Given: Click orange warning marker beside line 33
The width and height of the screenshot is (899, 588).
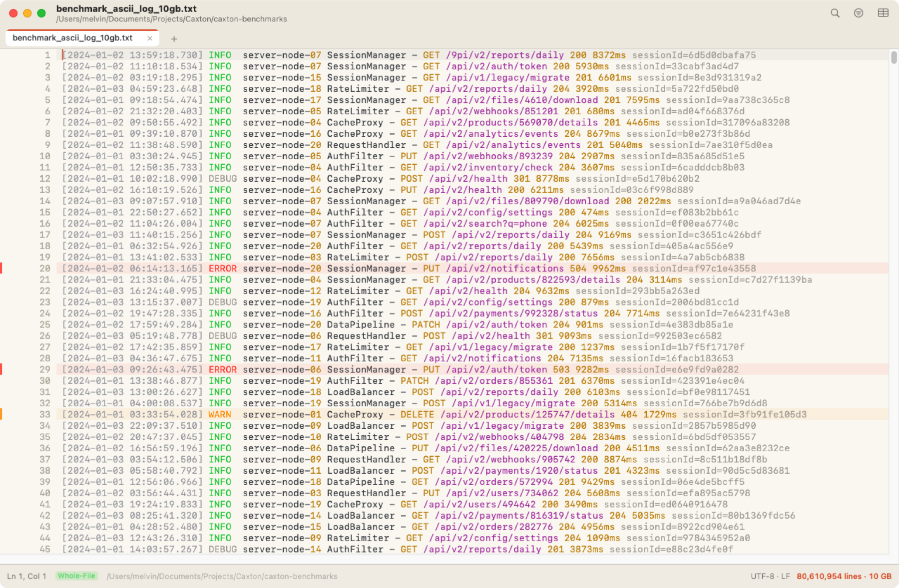Looking at the screenshot, I should click(x=1, y=414).
